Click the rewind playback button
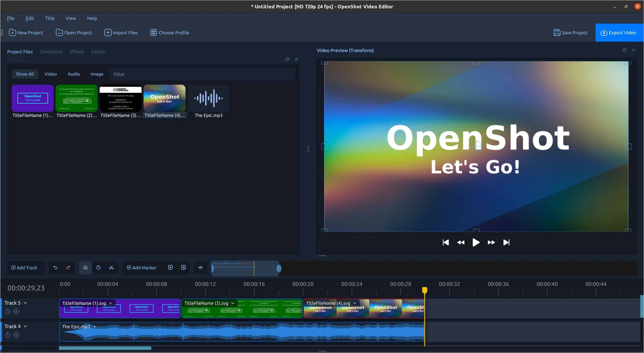 (461, 242)
